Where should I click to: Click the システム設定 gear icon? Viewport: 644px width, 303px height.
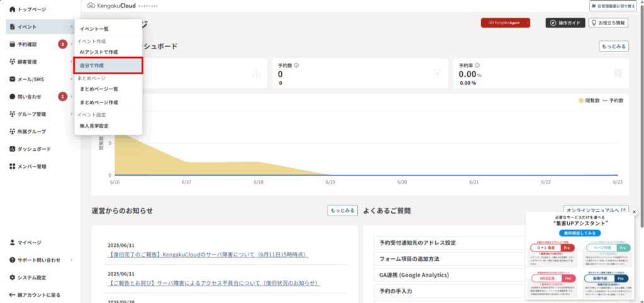(13, 277)
